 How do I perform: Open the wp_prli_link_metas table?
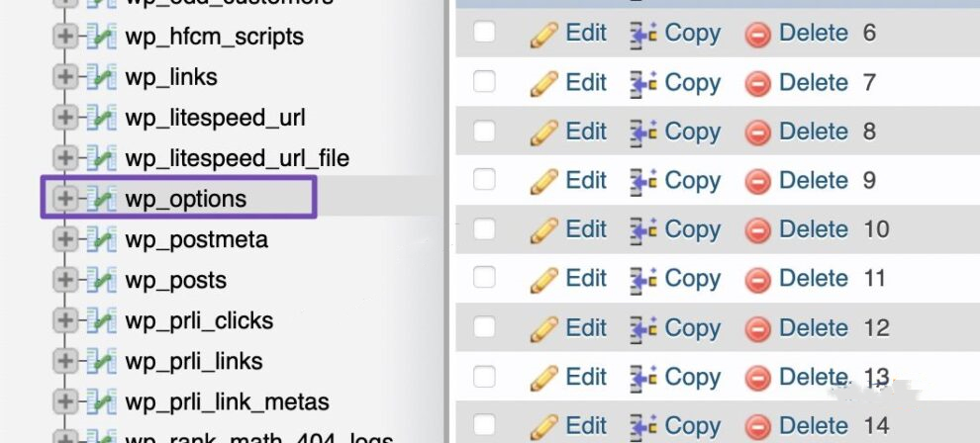click(227, 401)
